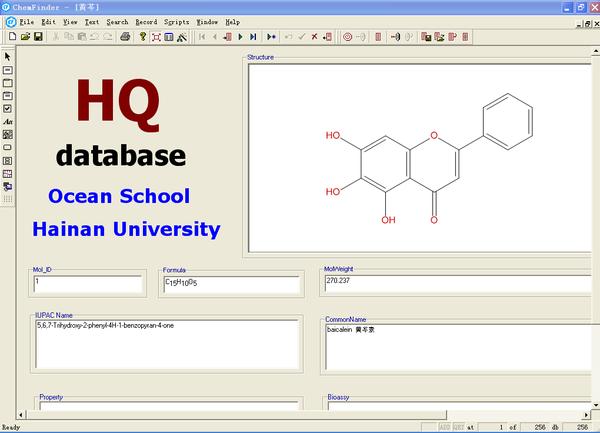Click inside the Property field
Screen dimensions: 600x433
tap(169, 406)
